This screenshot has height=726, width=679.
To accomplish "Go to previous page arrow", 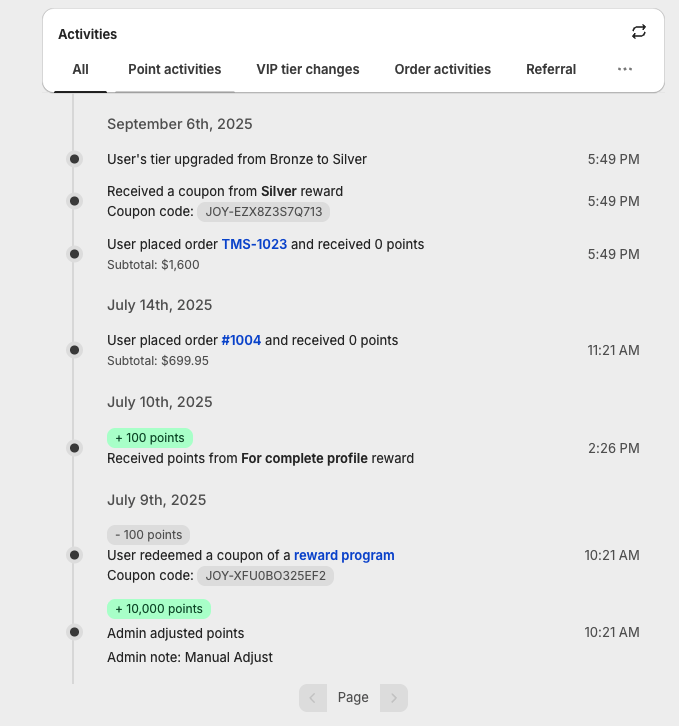I will click(313, 697).
